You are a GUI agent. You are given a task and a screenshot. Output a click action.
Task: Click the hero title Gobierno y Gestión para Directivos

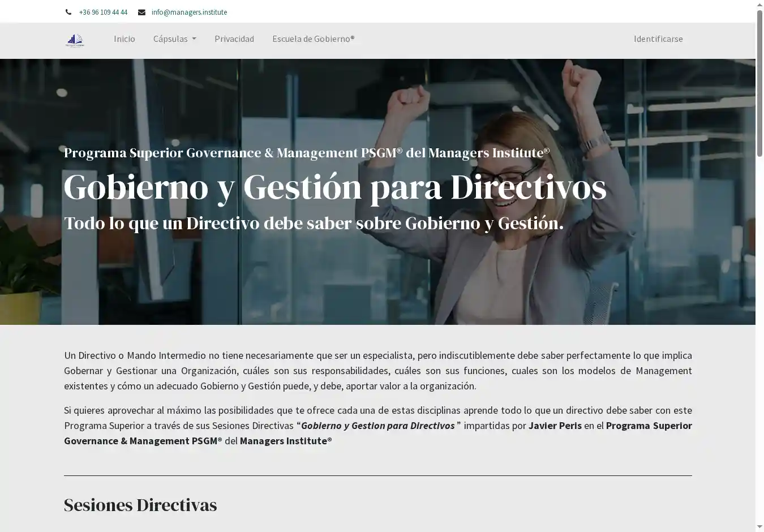334,187
